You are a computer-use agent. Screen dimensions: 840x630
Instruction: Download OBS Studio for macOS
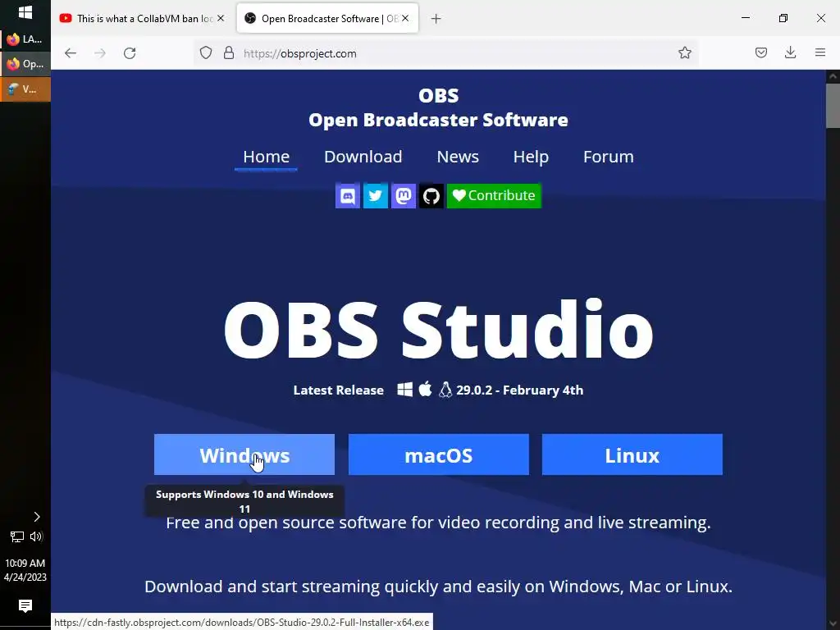click(x=439, y=454)
